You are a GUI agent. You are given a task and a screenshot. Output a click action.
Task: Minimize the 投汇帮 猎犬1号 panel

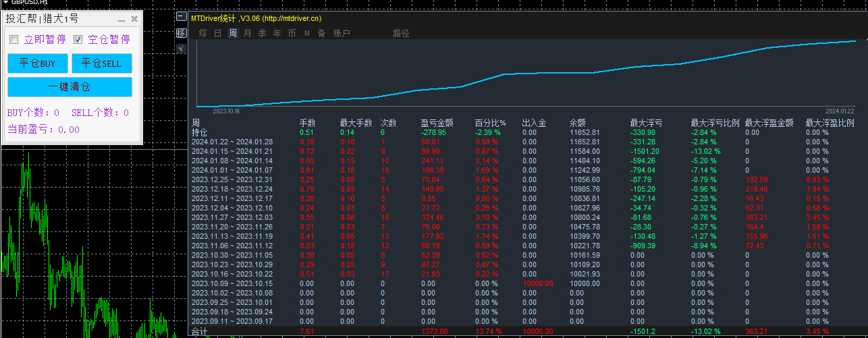pos(121,20)
